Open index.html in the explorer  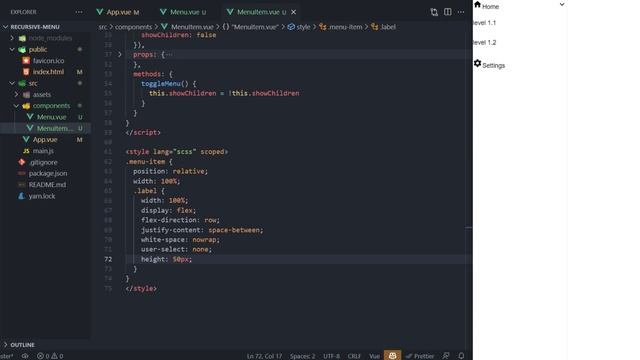pos(48,72)
